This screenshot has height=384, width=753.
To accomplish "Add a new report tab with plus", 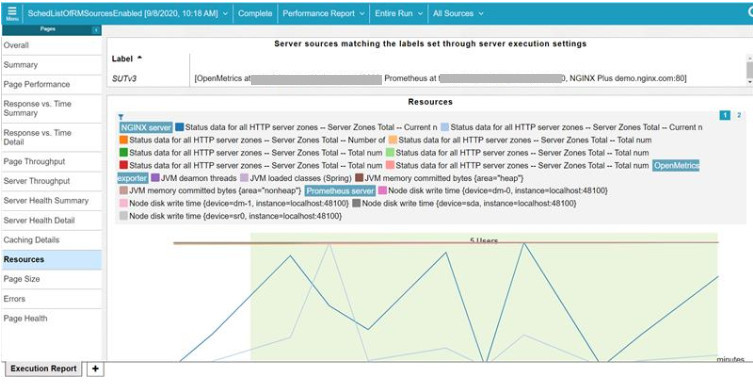I will click(x=95, y=369).
